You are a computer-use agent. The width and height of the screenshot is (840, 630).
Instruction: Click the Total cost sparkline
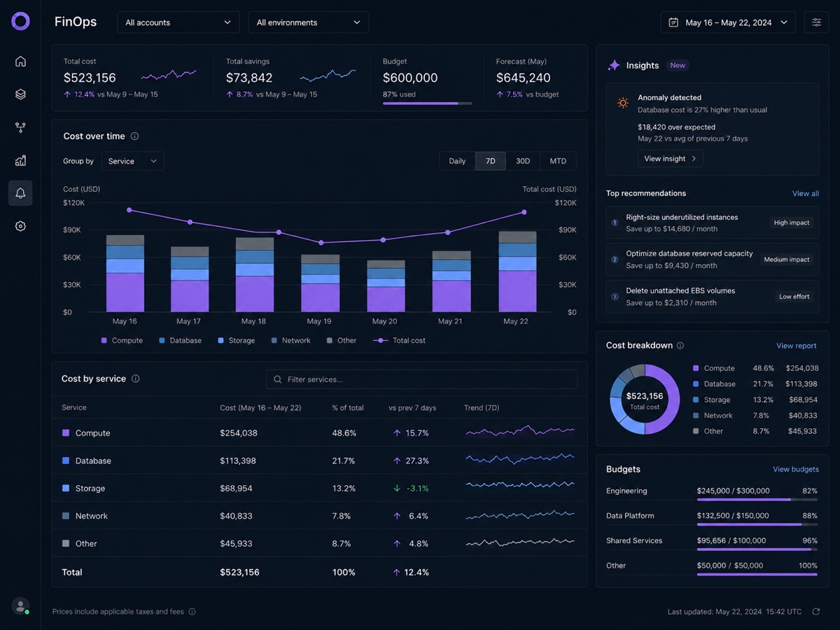pos(169,74)
